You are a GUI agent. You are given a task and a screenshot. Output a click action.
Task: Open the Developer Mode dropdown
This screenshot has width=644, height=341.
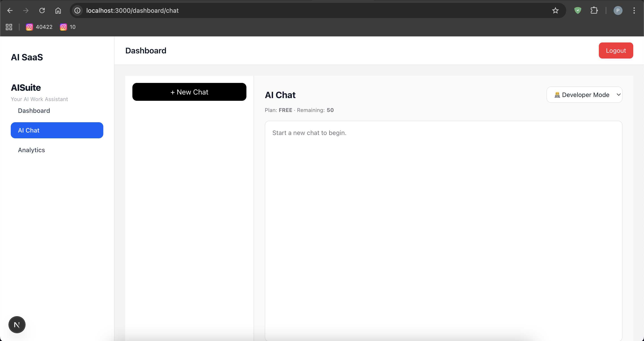pos(585,95)
